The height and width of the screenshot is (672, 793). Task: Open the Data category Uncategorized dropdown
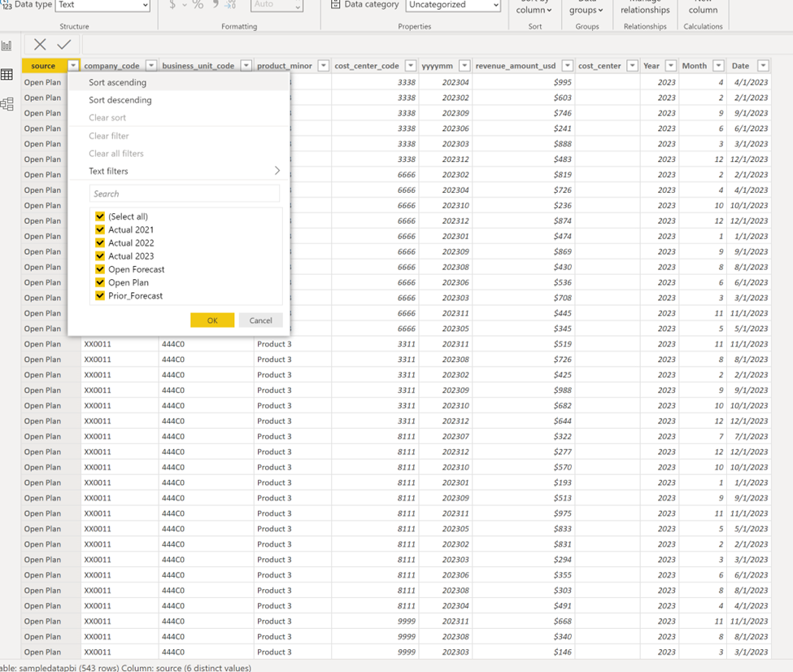point(453,5)
